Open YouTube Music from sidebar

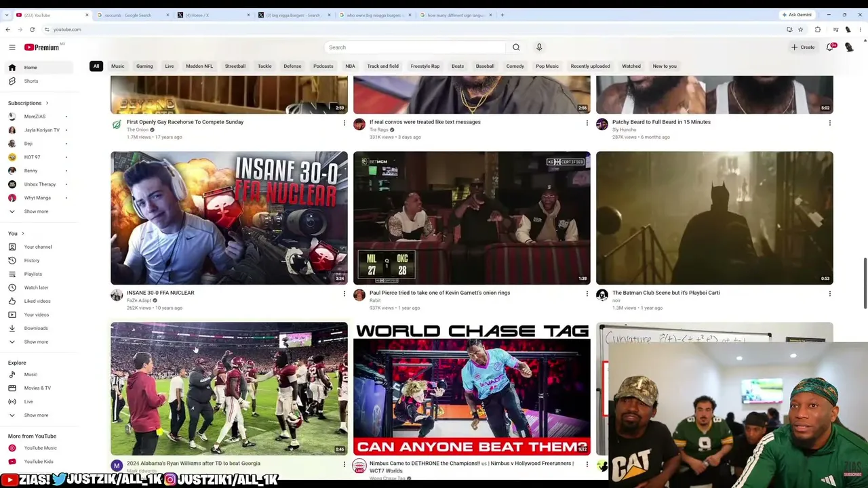39,448
